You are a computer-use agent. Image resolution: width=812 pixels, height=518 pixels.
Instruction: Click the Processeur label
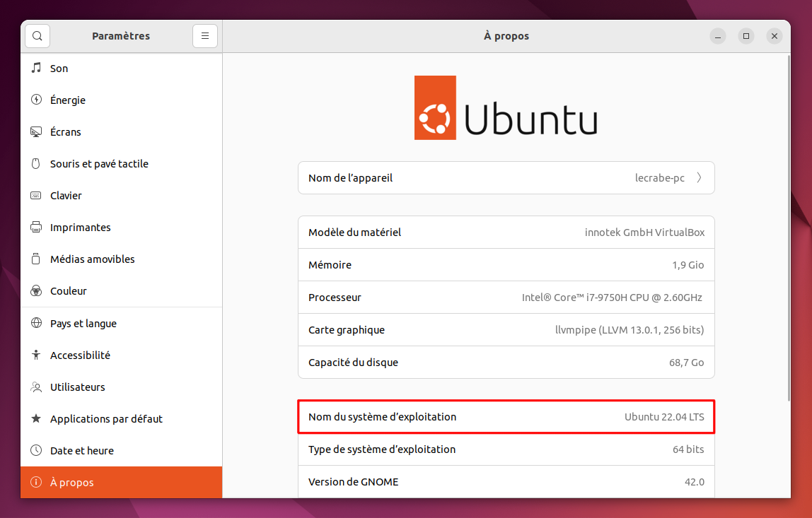point(335,298)
